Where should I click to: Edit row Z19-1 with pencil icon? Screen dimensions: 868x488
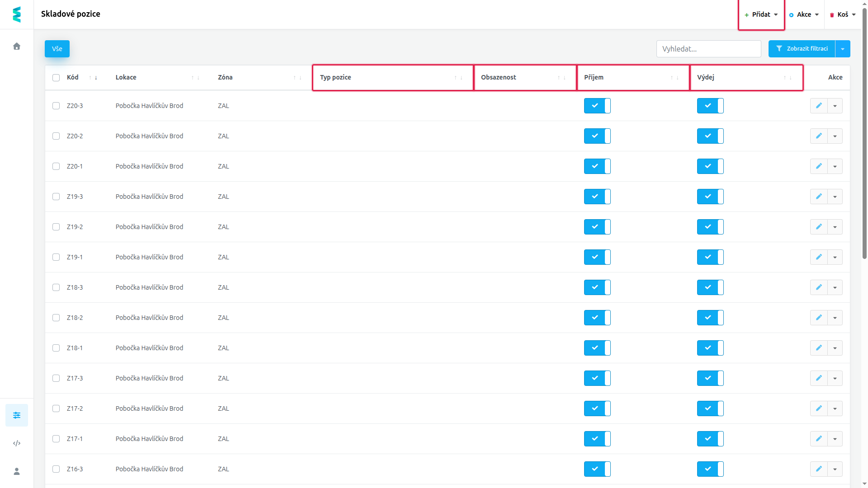819,257
